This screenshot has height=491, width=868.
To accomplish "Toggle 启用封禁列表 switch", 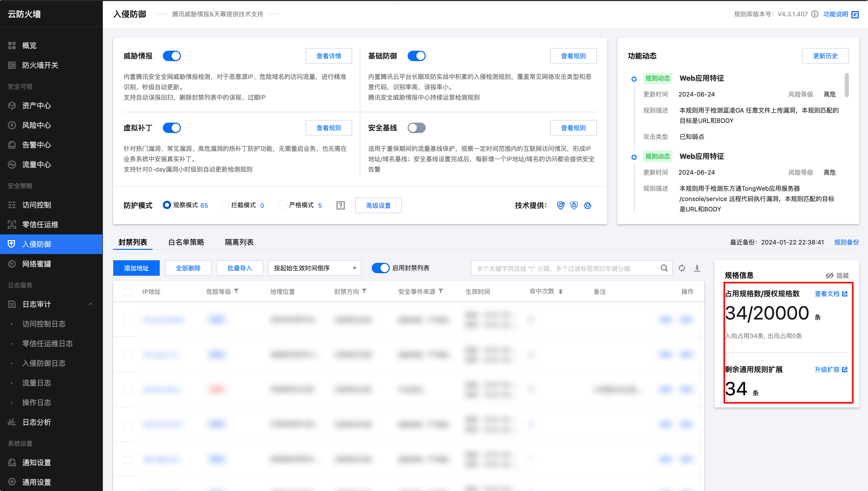I will 380,268.
